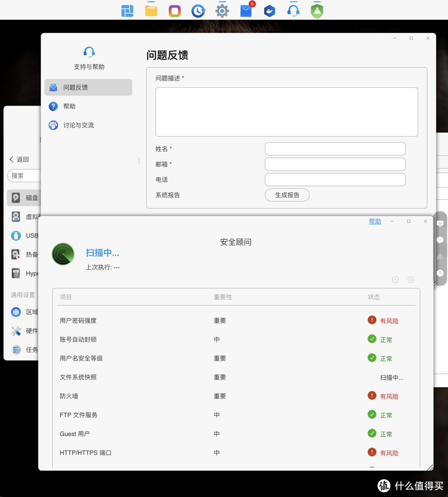The height and width of the screenshot is (497, 448).
Task: Stop the running security scan
Action: tap(411, 279)
